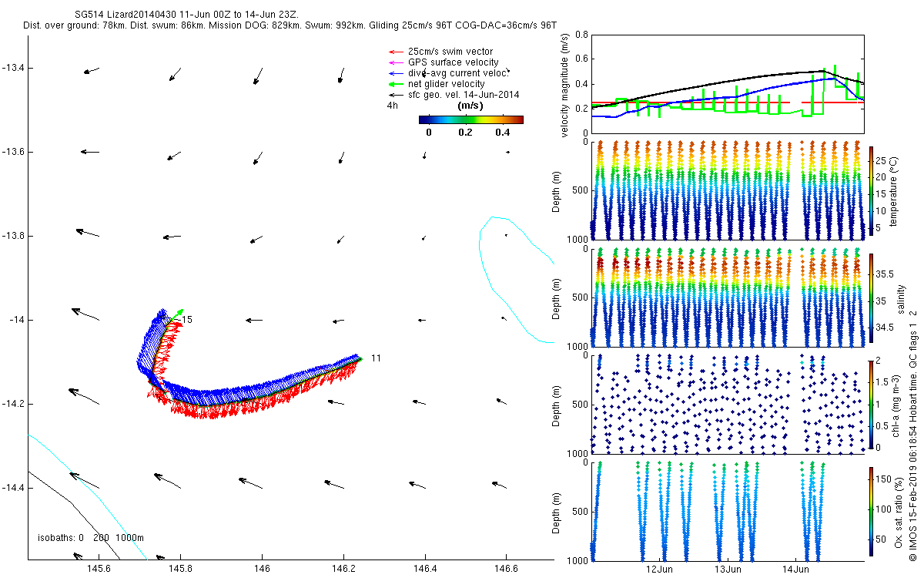This screenshot has height=578, width=924.
Task: Click the '146.2' longitude tick
Action: (343, 569)
